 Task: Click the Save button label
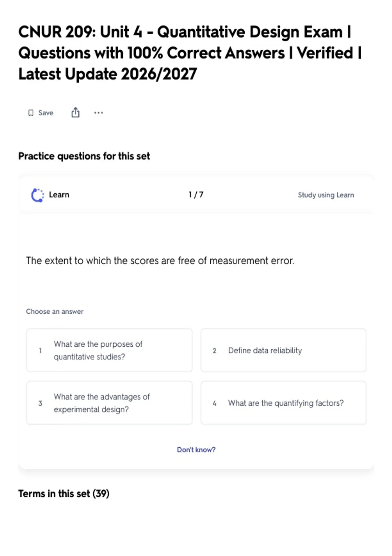[46, 113]
